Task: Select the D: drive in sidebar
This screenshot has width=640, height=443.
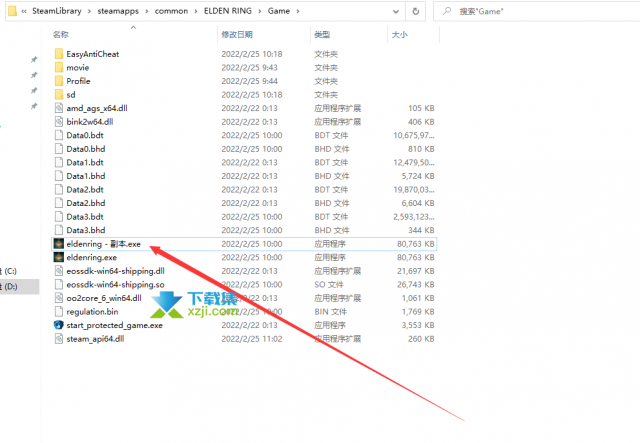Action: 10,286
